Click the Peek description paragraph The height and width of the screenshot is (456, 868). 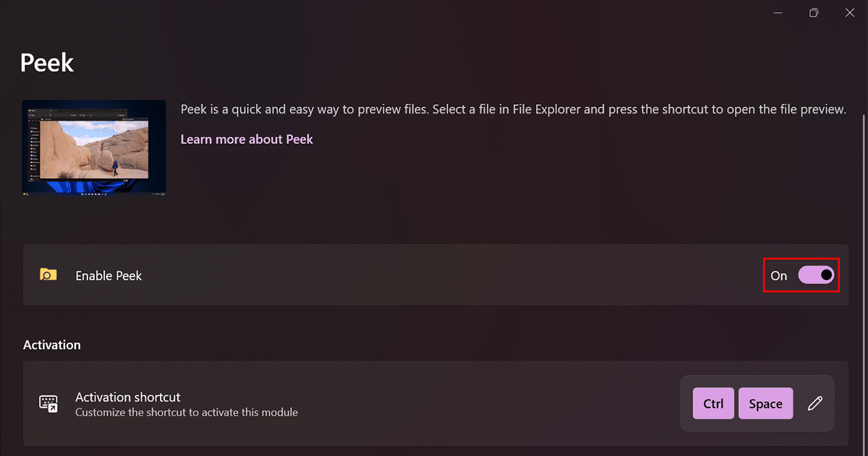pyautogui.click(x=512, y=109)
